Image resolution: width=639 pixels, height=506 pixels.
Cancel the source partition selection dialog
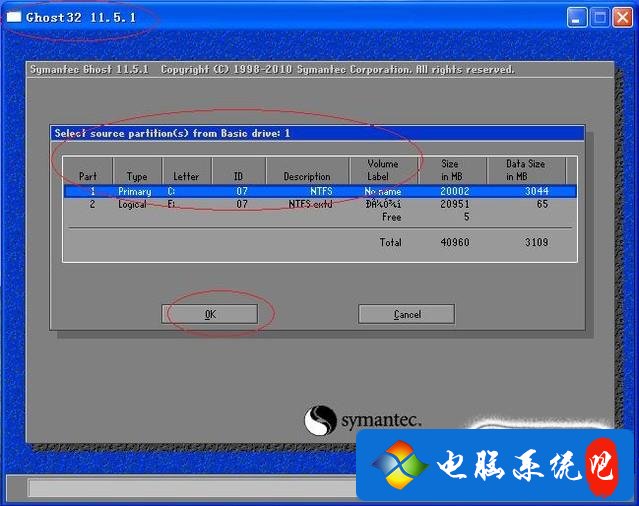click(x=406, y=314)
